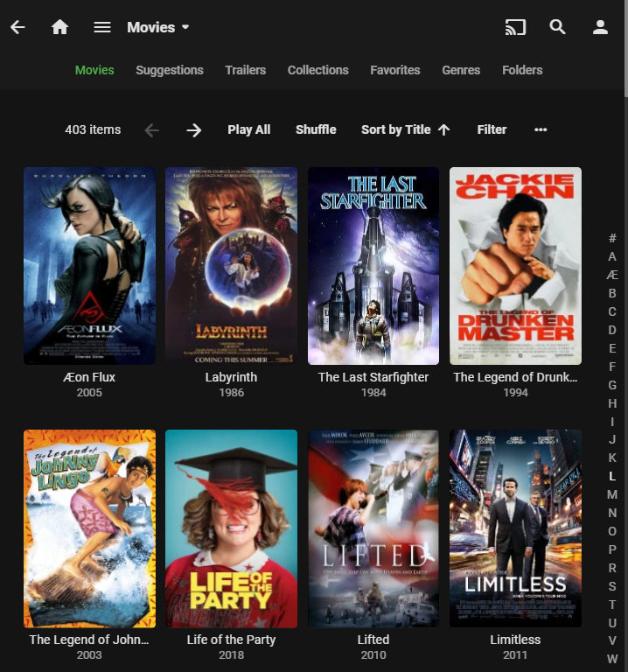Jump to letter O in alphabet picker
This screenshot has height=672, width=628.
(x=612, y=531)
